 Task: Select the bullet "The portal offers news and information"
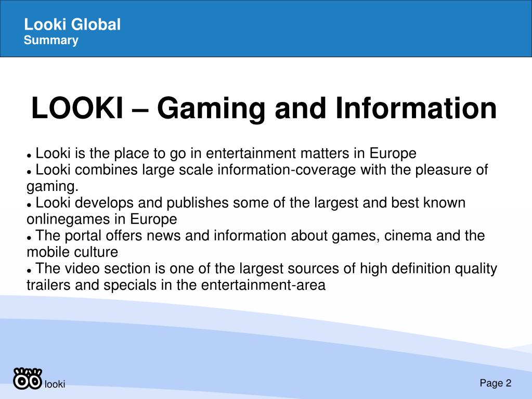256,243
